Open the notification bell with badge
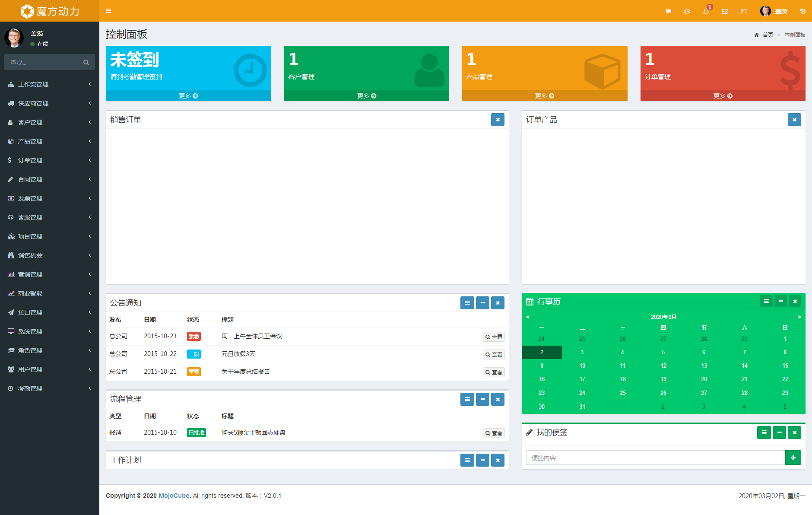Screen dimensions: 812x515 pos(706,11)
